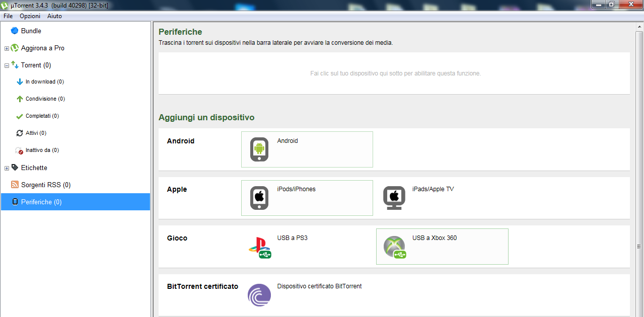Click the green checkmark icon for Completati

[x=20, y=116]
